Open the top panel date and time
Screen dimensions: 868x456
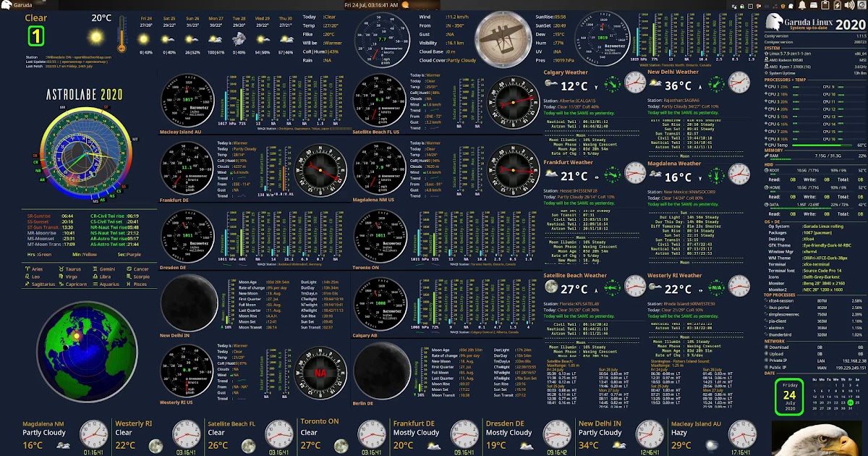pyautogui.click(x=371, y=4)
